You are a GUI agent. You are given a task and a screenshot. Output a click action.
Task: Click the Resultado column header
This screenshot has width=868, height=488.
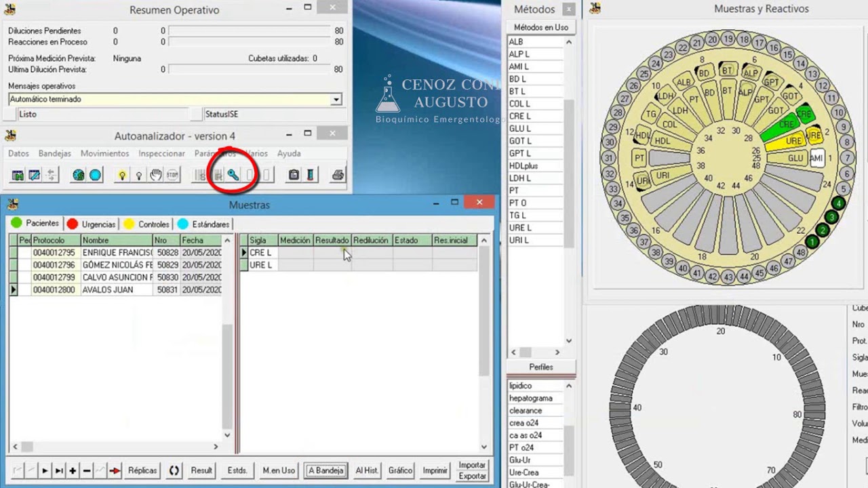(332, 241)
